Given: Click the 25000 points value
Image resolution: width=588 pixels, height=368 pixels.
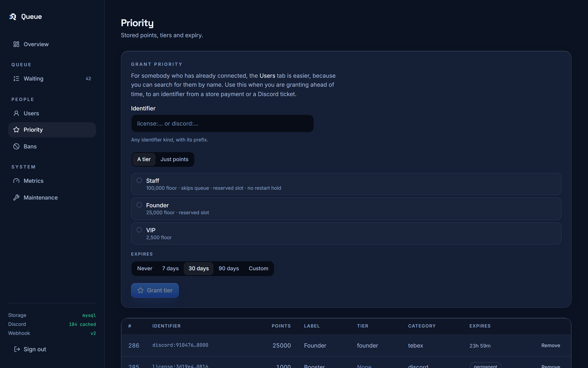Looking at the screenshot, I should 282,346.
